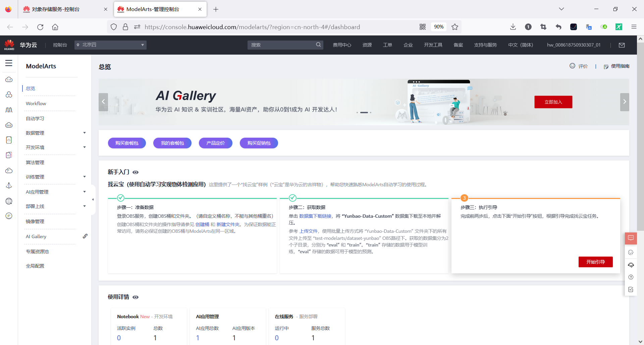644x345 pixels.
Task: Click the search magnifier icon
Action: coord(318,45)
